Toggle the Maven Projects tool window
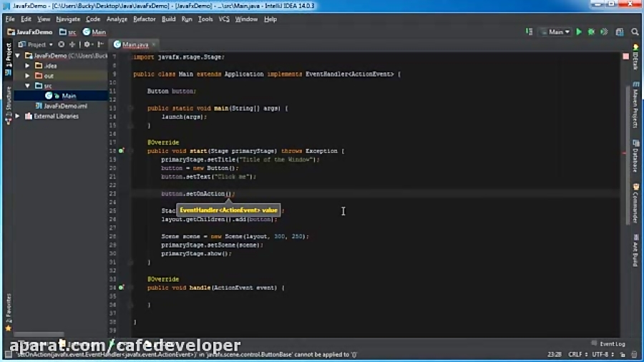Viewport: 644px width, 362px height. coord(635,105)
